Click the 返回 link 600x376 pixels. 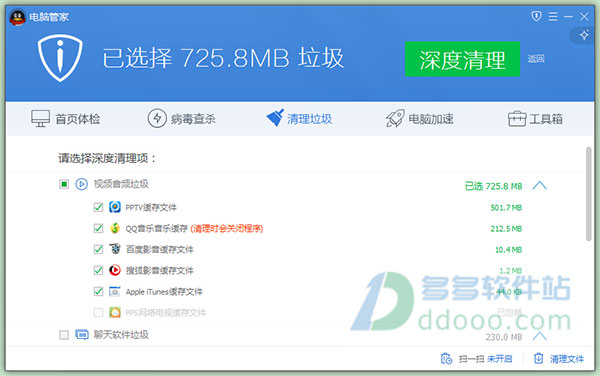(536, 59)
